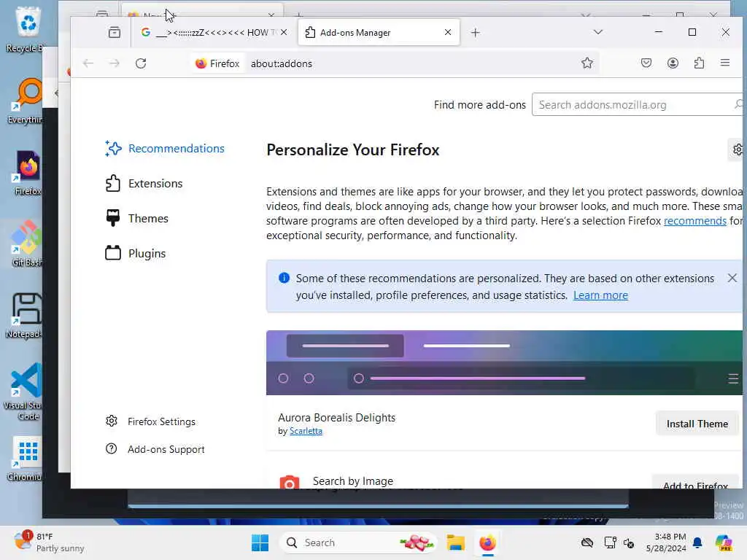The image size is (747, 560).
Task: Expand the list all tabs dropdown
Action: [598, 32]
